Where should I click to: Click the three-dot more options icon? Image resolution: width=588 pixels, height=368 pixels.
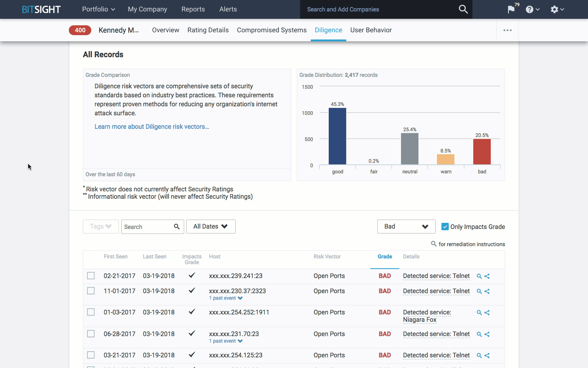coord(507,30)
